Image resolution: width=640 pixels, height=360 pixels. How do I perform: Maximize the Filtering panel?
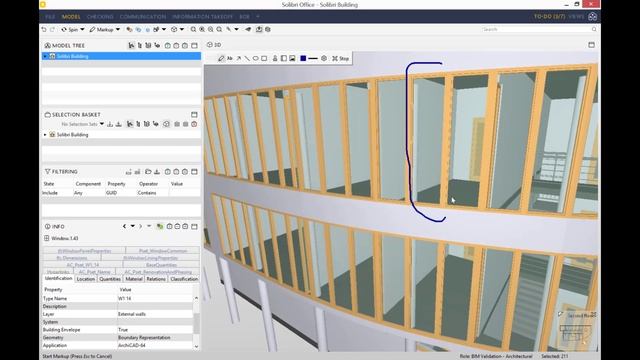click(x=194, y=172)
